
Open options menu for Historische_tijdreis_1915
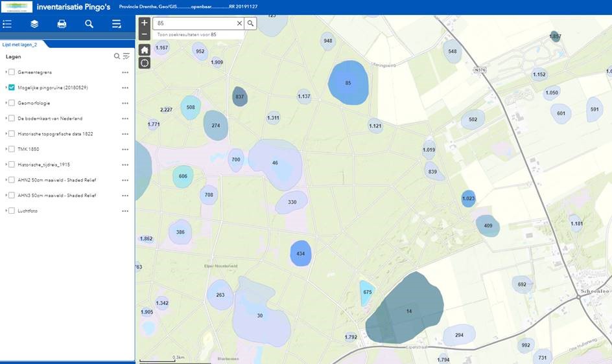tap(125, 165)
